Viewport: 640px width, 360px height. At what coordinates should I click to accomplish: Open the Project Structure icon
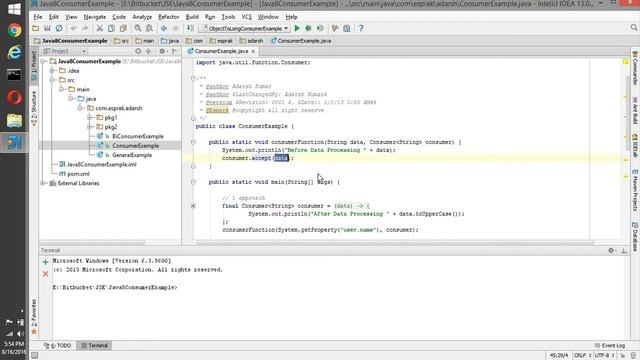point(347,29)
